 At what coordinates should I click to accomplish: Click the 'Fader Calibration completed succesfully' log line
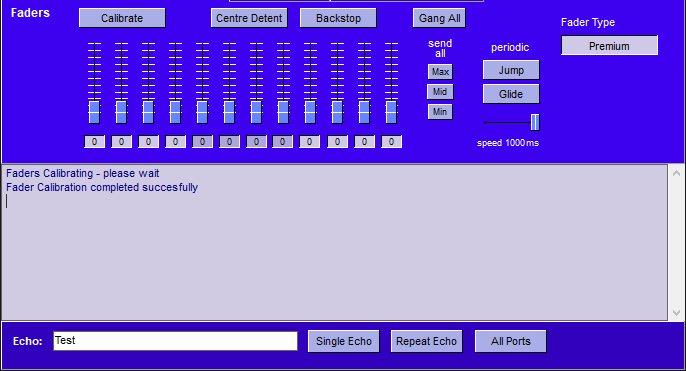coord(102,187)
